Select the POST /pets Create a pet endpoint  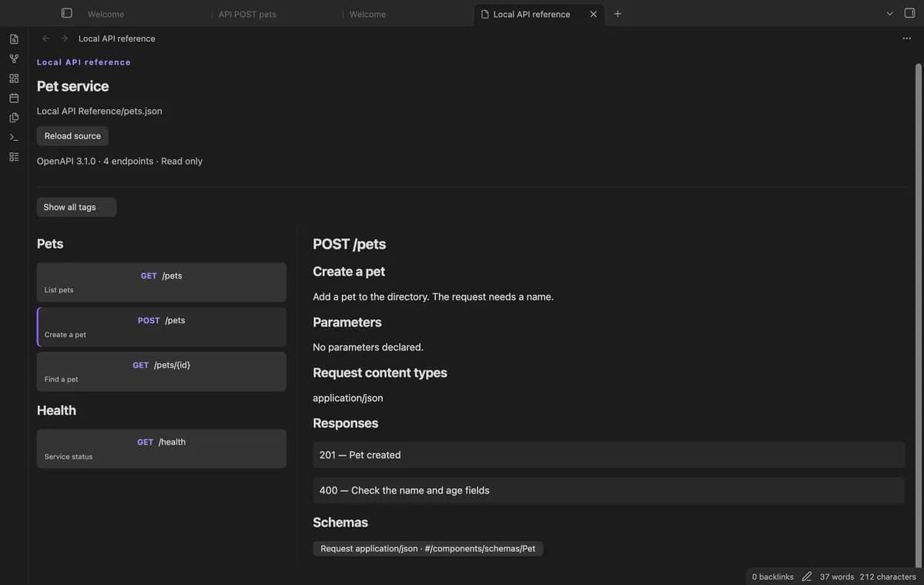pos(162,327)
